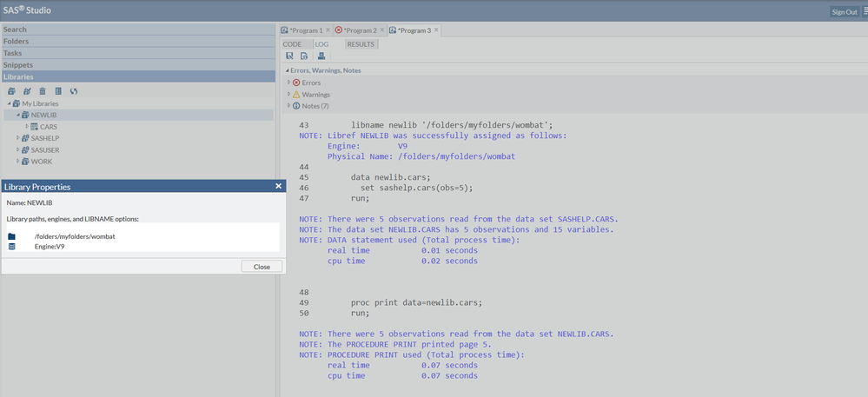Image resolution: width=868 pixels, height=397 pixels.
Task: Switch to the CODE tab
Action: click(x=292, y=43)
